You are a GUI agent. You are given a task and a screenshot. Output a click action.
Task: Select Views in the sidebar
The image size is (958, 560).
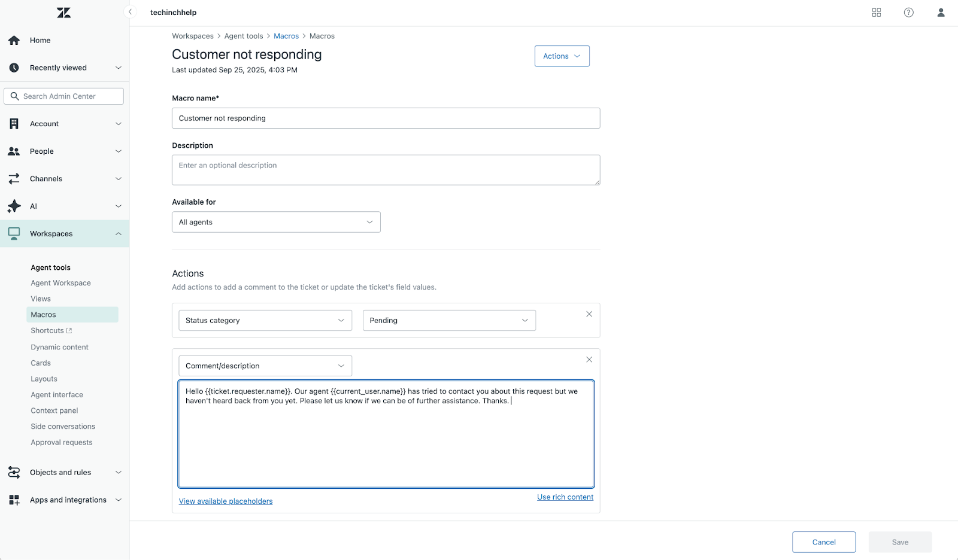pos(40,298)
